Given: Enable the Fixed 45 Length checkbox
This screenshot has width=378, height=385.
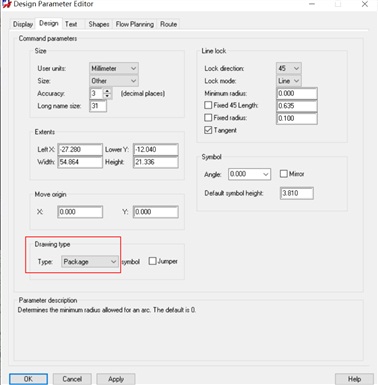Looking at the screenshot, I should (208, 105).
